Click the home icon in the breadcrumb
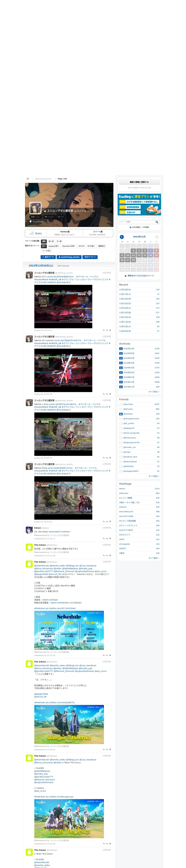This screenshot has width=186, height=868. pos(28,179)
